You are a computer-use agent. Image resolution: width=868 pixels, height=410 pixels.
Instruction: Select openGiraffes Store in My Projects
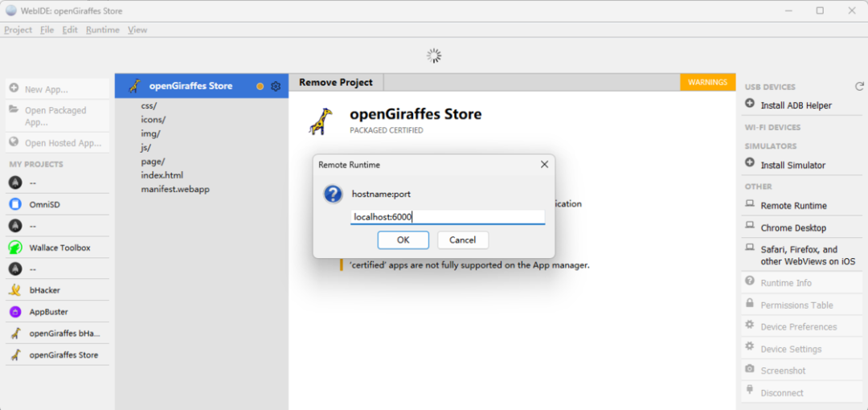[x=58, y=355]
